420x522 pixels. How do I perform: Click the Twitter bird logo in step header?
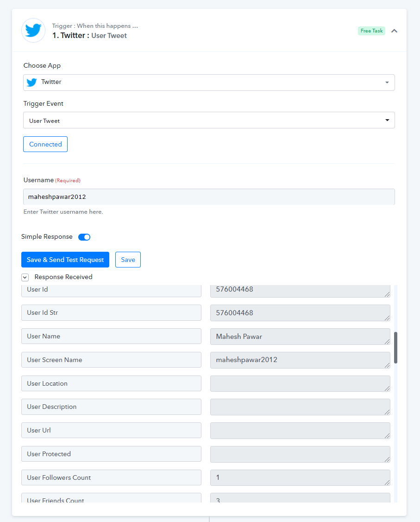point(33,30)
